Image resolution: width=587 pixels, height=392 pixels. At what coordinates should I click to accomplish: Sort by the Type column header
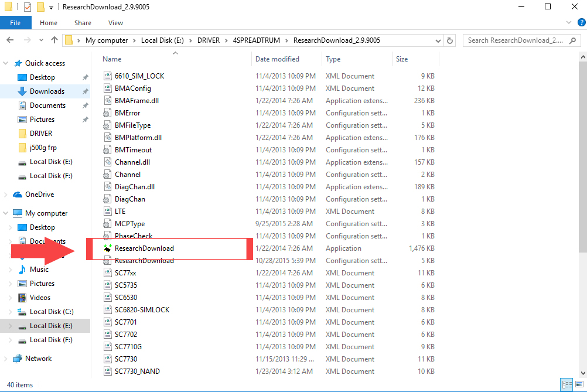coord(333,59)
